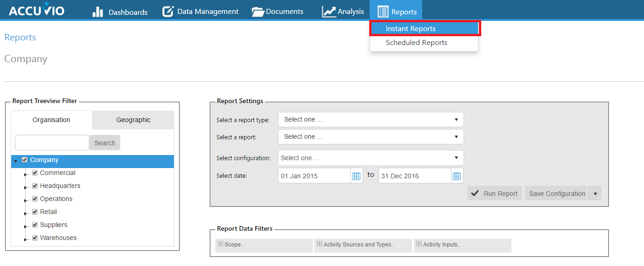This screenshot has height=266, width=644.
Task: Select Instant Reports from the menu
Action: coord(425,28)
